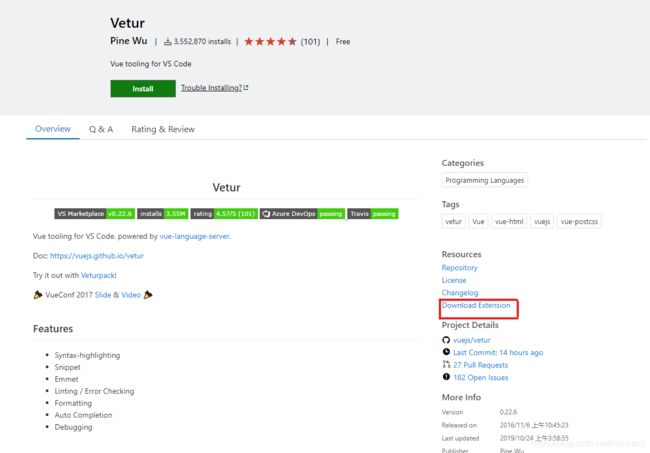Select the vuejs tag
This screenshot has height=453, width=650.
point(542,221)
